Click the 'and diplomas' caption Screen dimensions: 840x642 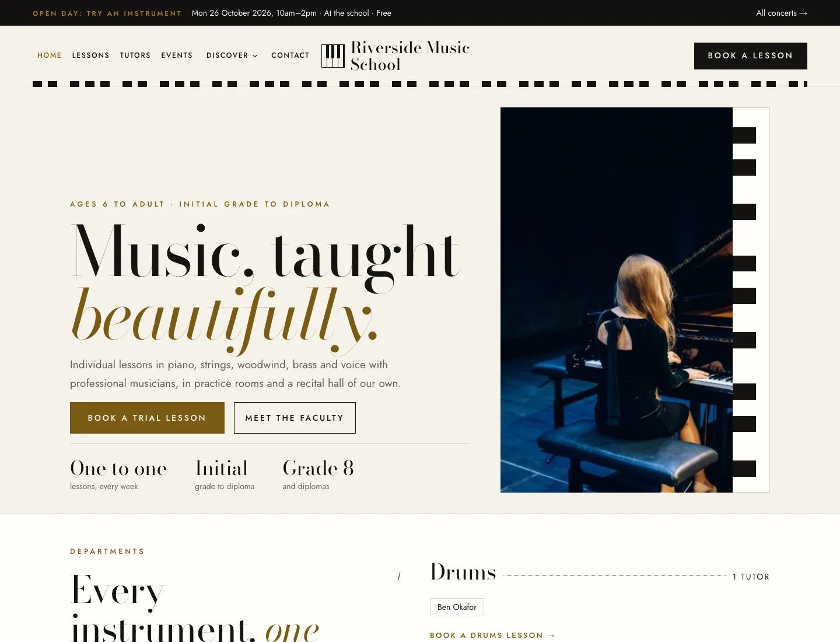306,486
